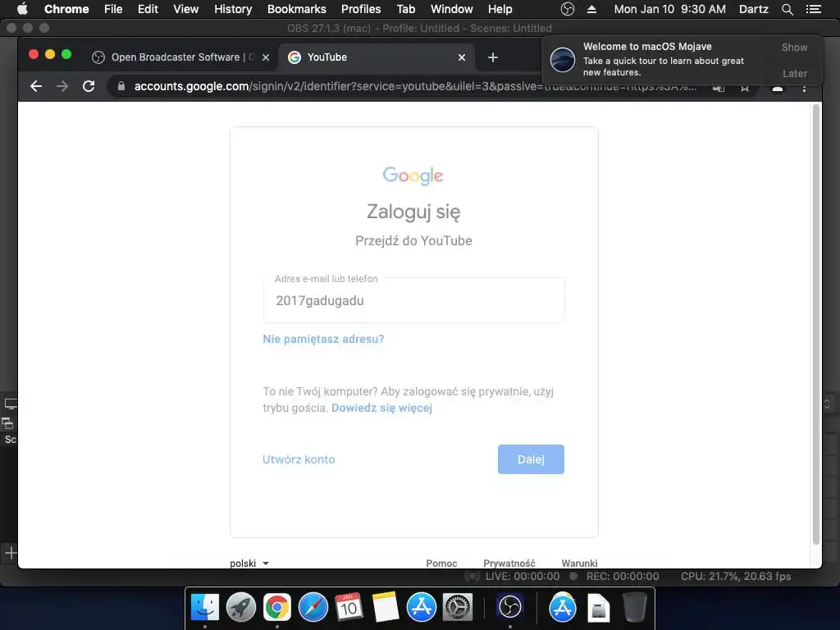Click the padlock site info icon

click(121, 86)
